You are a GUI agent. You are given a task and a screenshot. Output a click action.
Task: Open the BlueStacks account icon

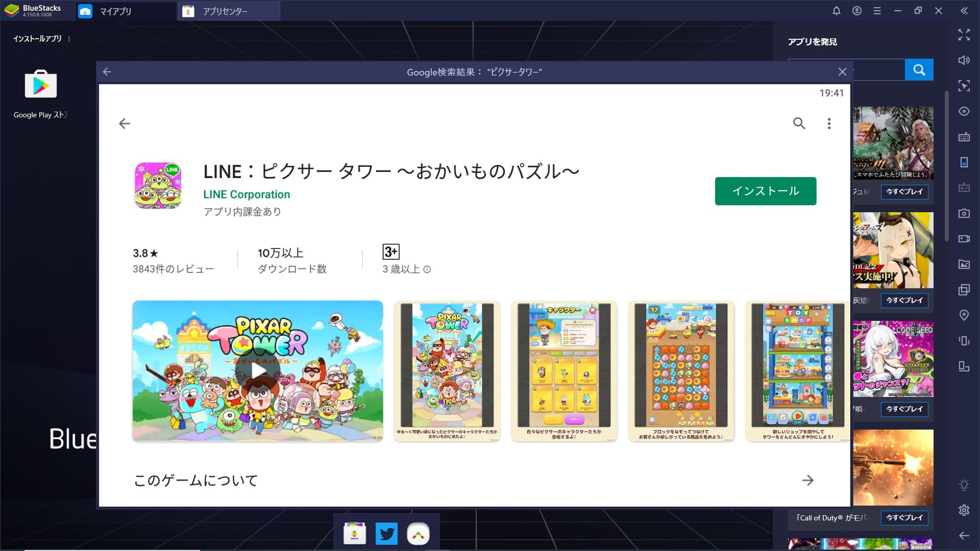(856, 11)
